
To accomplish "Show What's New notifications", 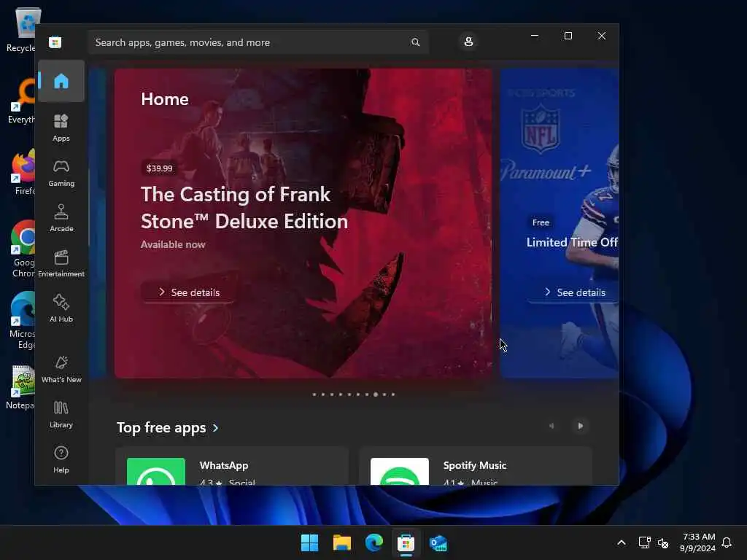I will click(x=61, y=369).
